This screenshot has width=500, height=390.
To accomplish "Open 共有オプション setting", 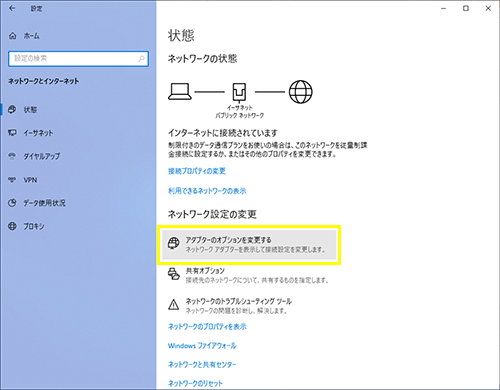I will point(249,275).
